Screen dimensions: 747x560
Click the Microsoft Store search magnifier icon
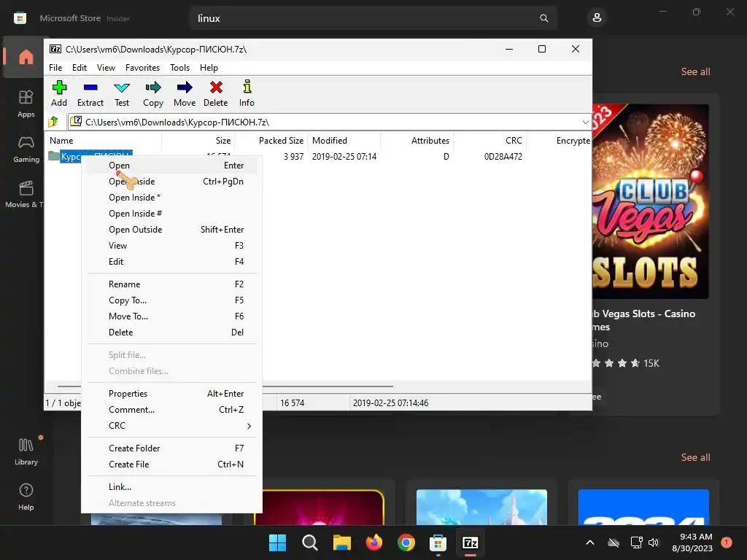[x=543, y=18]
